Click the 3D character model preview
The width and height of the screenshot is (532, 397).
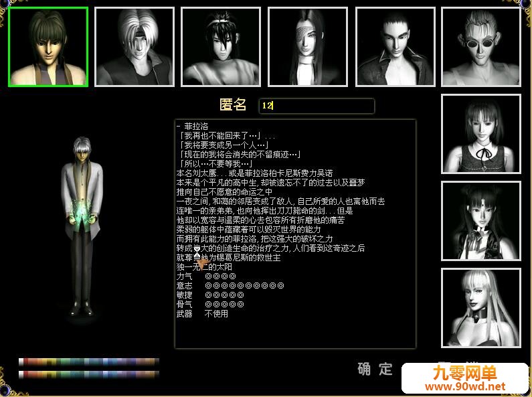point(82,226)
